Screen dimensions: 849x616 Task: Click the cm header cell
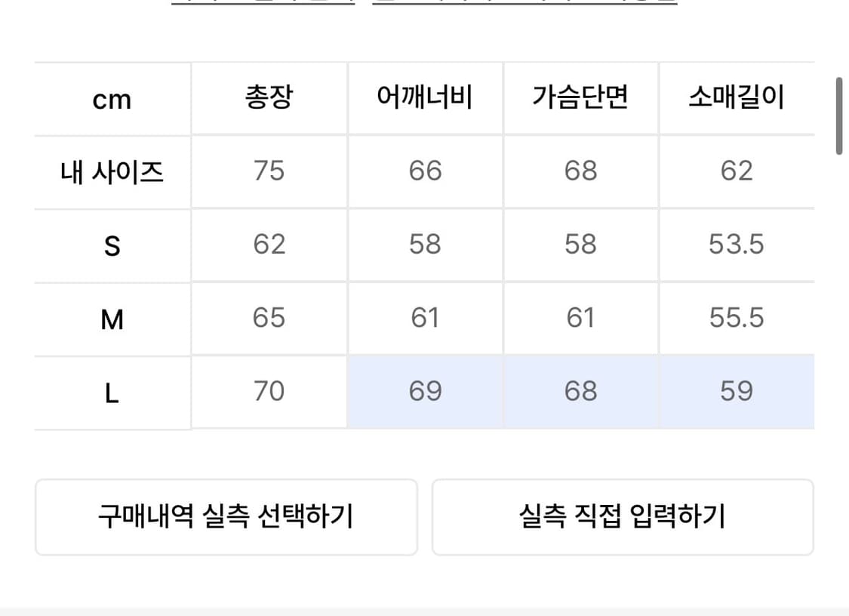(x=112, y=99)
